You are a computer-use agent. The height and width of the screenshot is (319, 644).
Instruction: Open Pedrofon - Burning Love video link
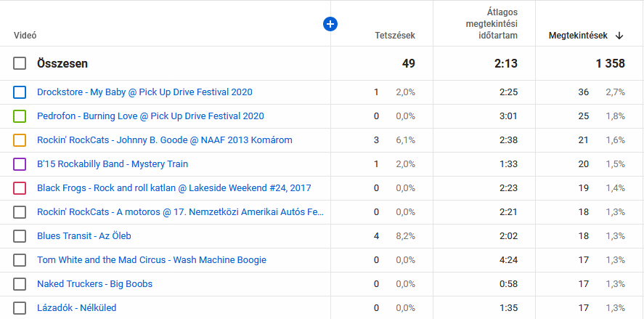[150, 116]
